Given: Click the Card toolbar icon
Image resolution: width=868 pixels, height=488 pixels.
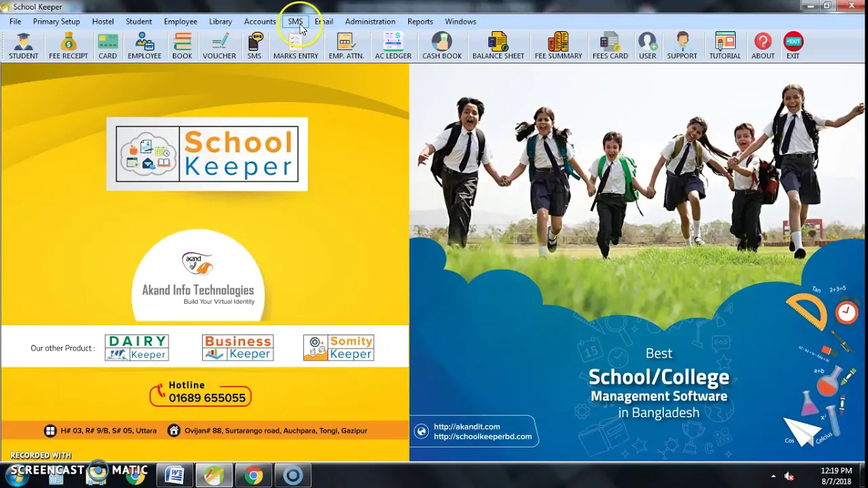Looking at the screenshot, I should pos(108,46).
